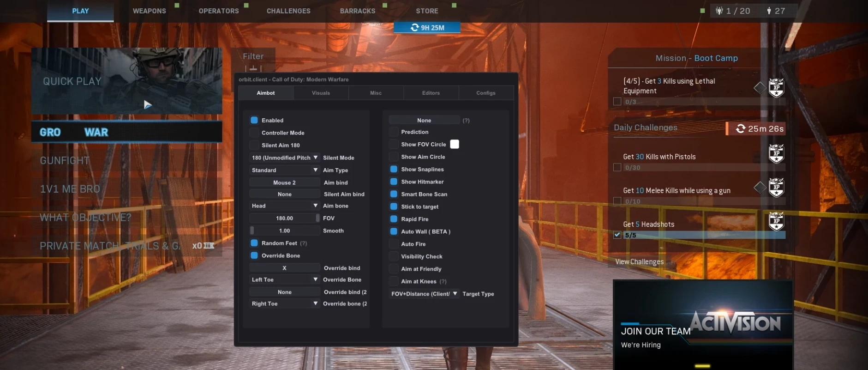Click the Filter box
868x370 pixels.
253,60
